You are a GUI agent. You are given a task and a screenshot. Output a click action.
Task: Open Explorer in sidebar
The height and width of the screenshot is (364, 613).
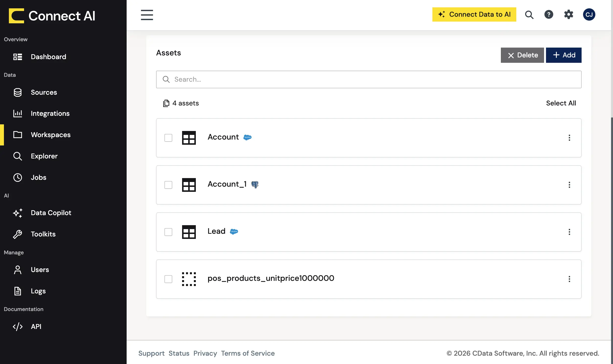point(63,156)
